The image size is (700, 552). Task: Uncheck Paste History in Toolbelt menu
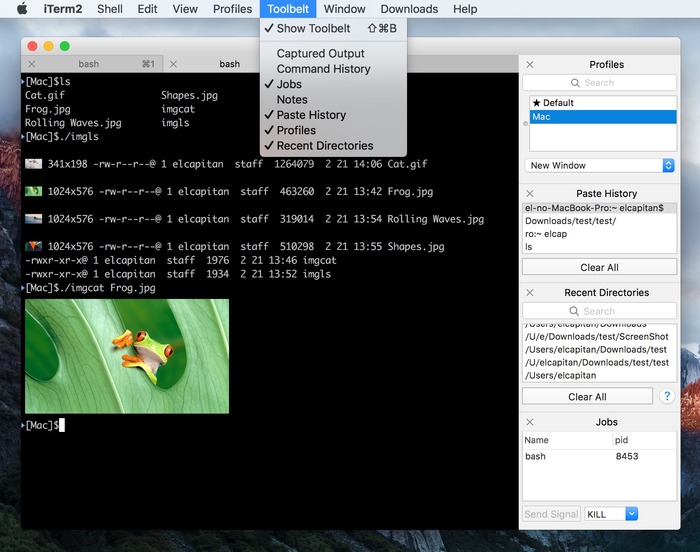[333, 115]
